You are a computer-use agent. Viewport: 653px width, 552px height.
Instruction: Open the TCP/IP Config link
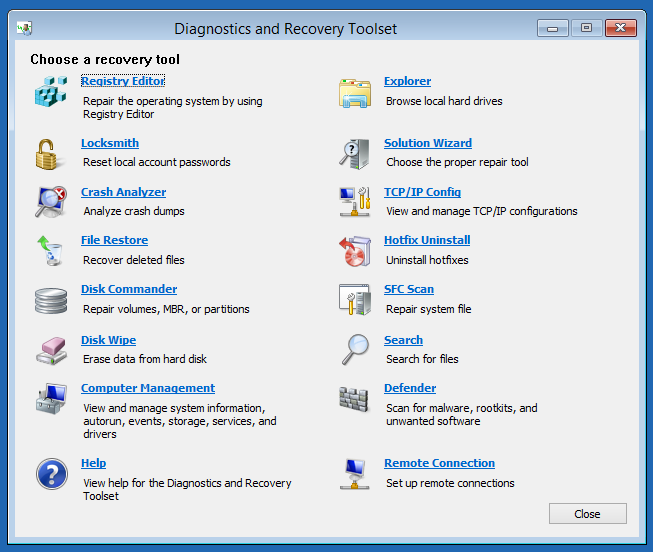[422, 192]
